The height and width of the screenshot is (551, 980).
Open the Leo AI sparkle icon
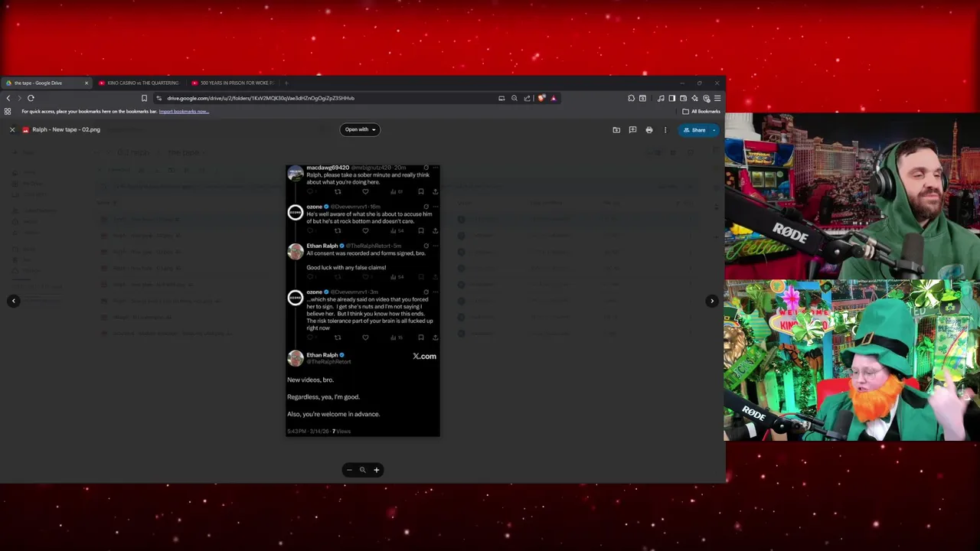click(694, 98)
